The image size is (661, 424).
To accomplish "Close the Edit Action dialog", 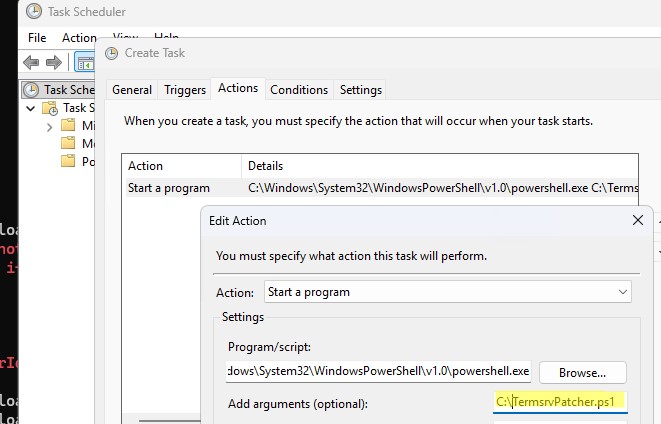I will tap(637, 220).
